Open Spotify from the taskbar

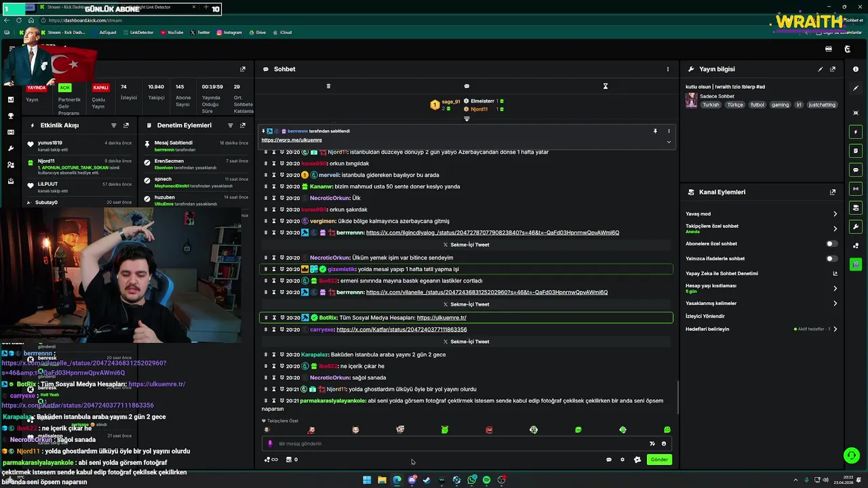pos(486,480)
